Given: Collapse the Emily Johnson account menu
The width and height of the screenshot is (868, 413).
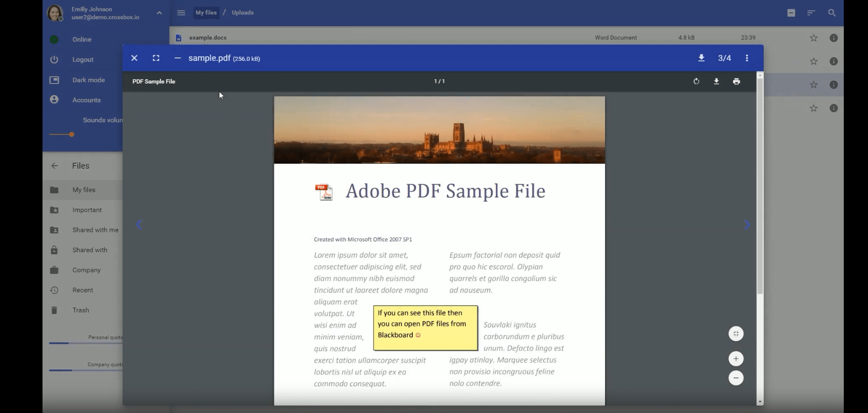Looking at the screenshot, I should point(159,13).
